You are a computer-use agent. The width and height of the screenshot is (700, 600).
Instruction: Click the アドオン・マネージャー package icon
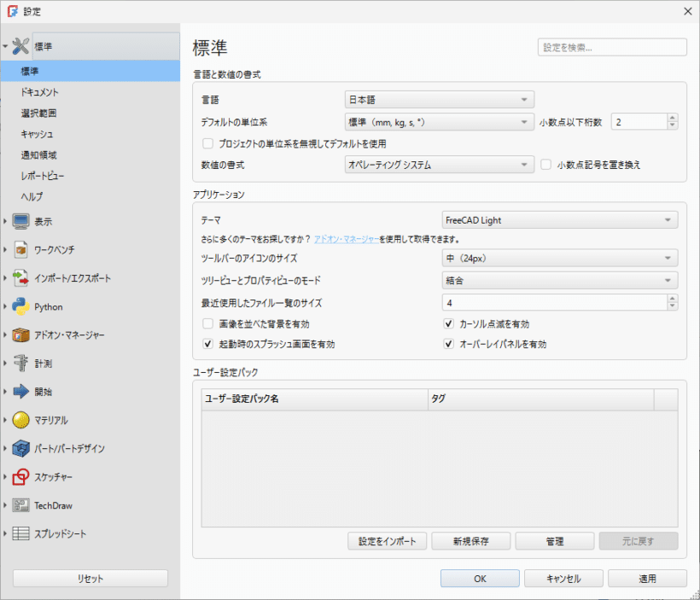click(20, 335)
